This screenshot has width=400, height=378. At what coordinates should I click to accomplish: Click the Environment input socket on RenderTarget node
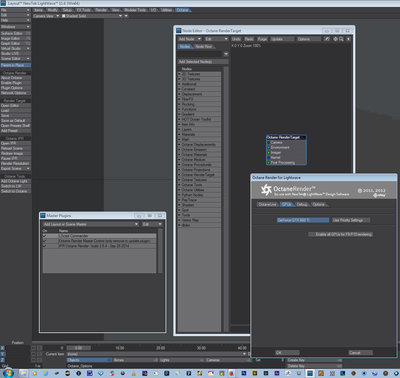coord(269,147)
